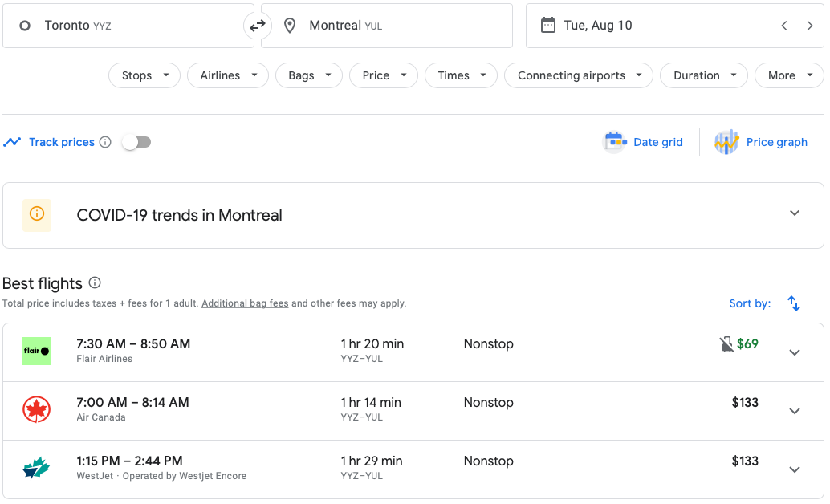The width and height of the screenshot is (830, 504).
Task: Click the Sort by label
Action: pos(750,303)
